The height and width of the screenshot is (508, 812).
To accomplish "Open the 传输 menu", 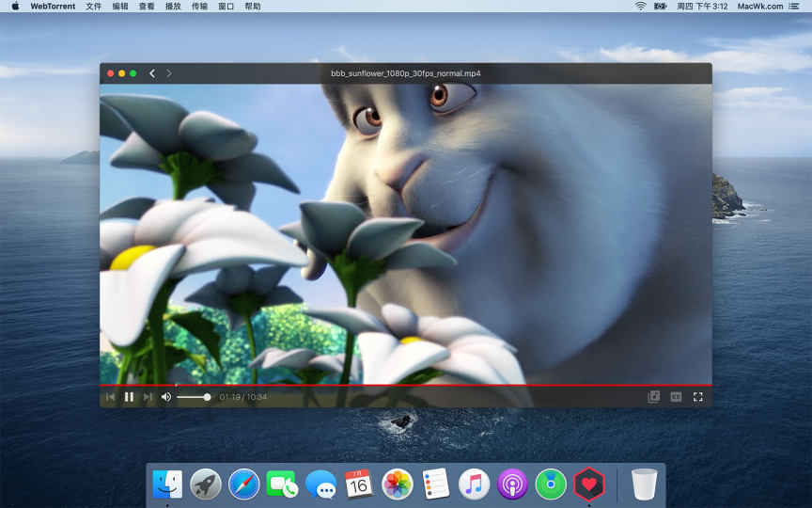I will (199, 6).
